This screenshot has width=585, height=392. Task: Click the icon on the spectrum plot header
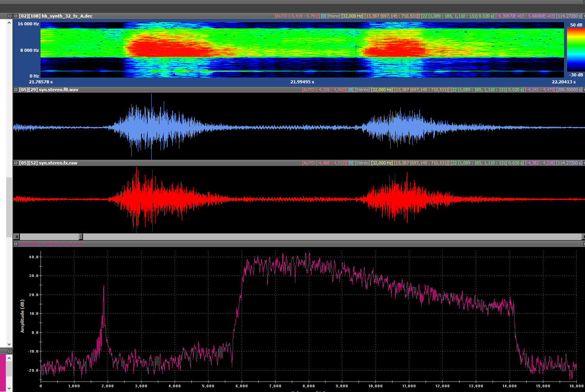click(x=16, y=244)
